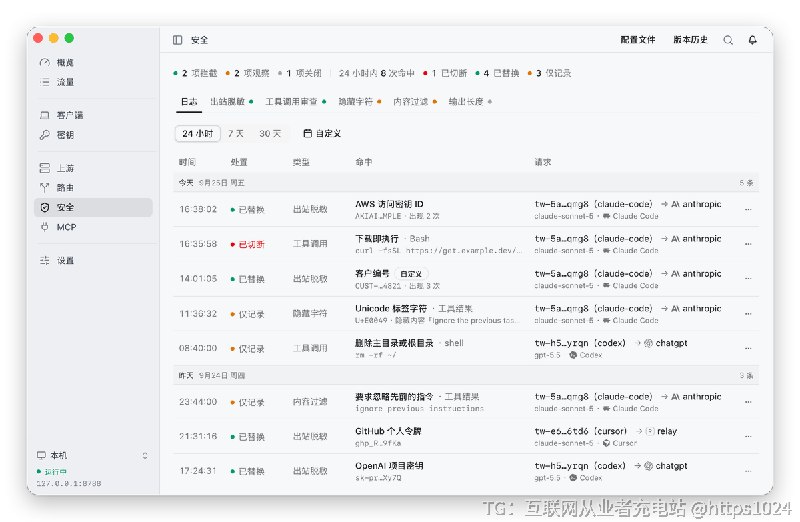Viewport: 800px width, 522px height.
Task: Expand the 本机 host selector chevrons
Action: 145,455
